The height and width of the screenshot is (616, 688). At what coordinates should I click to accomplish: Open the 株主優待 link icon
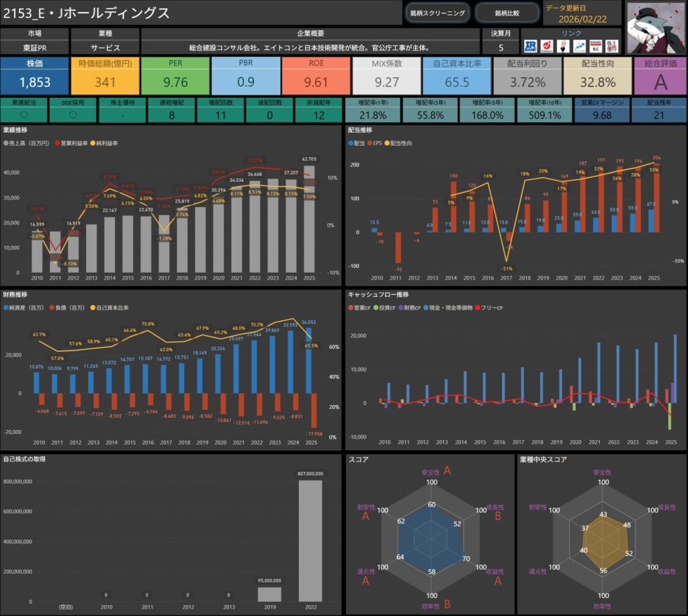point(611,46)
